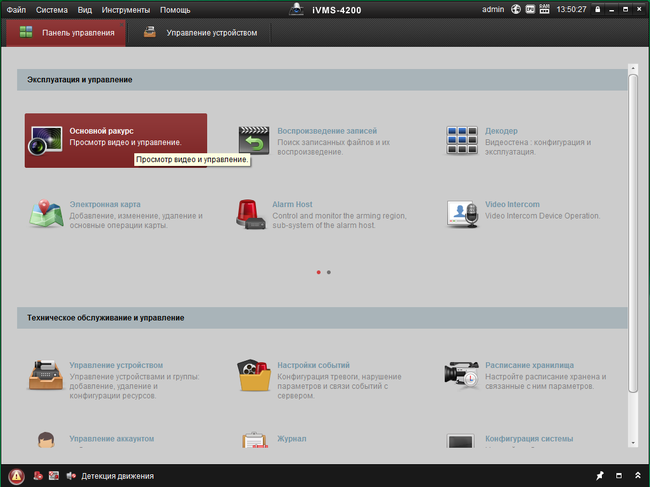Click the alarm warning icon in status bar
The image size is (650, 487).
click(x=16, y=476)
